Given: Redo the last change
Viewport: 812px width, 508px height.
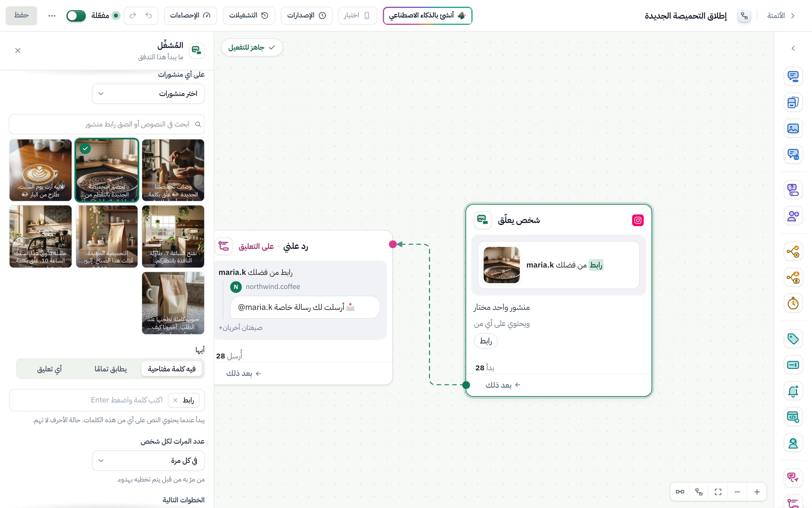Looking at the screenshot, I should point(133,16).
